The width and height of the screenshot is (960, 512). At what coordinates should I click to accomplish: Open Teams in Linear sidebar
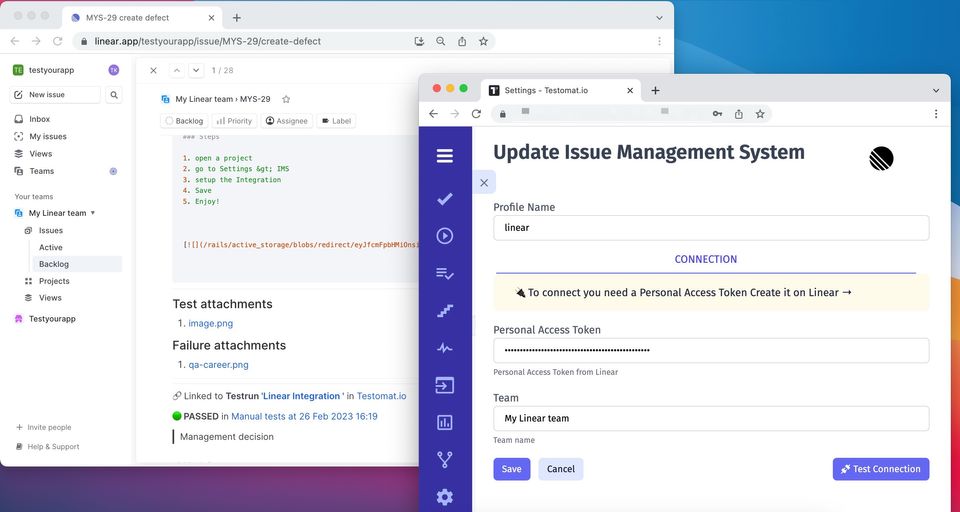click(x=42, y=171)
